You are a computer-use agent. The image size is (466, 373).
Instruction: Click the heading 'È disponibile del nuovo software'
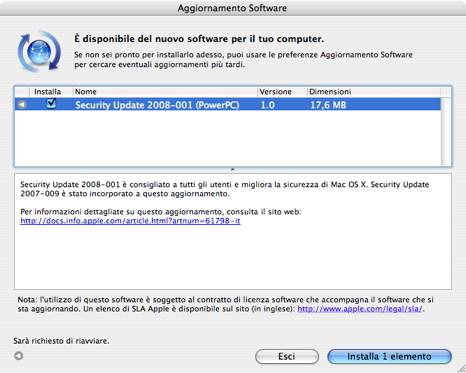click(199, 39)
